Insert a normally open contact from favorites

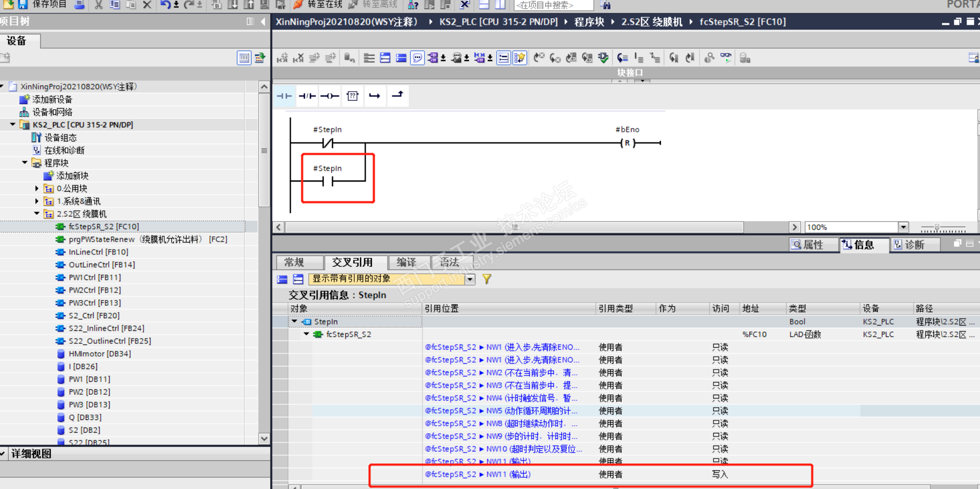[284, 96]
